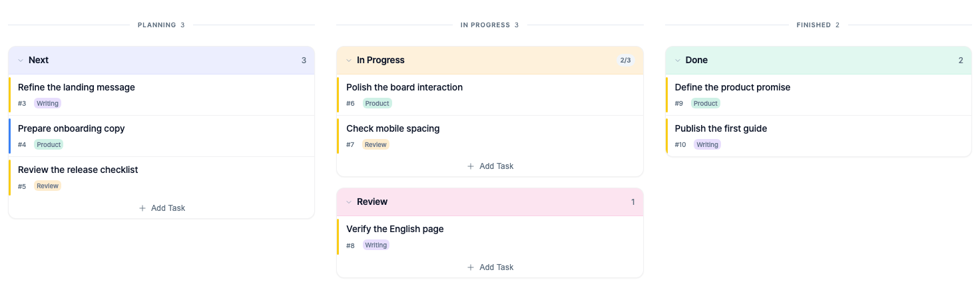
Task: Open the Prepare onboarding copy card
Action: coord(162,136)
